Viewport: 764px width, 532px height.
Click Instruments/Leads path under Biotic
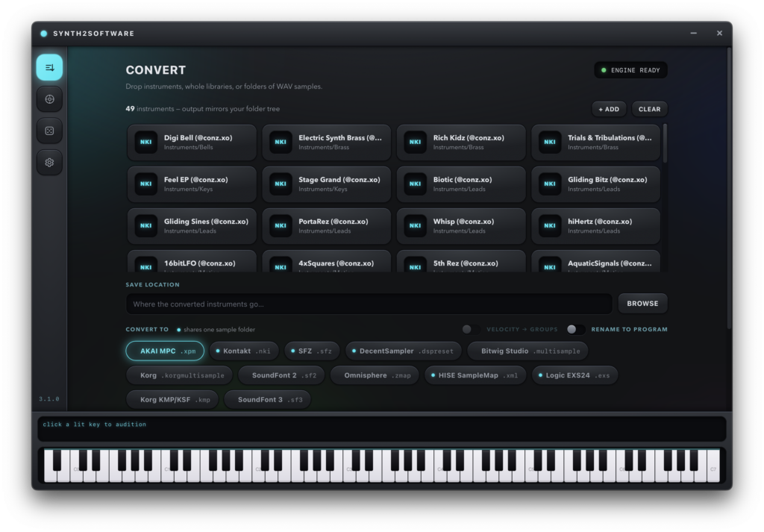(x=460, y=189)
